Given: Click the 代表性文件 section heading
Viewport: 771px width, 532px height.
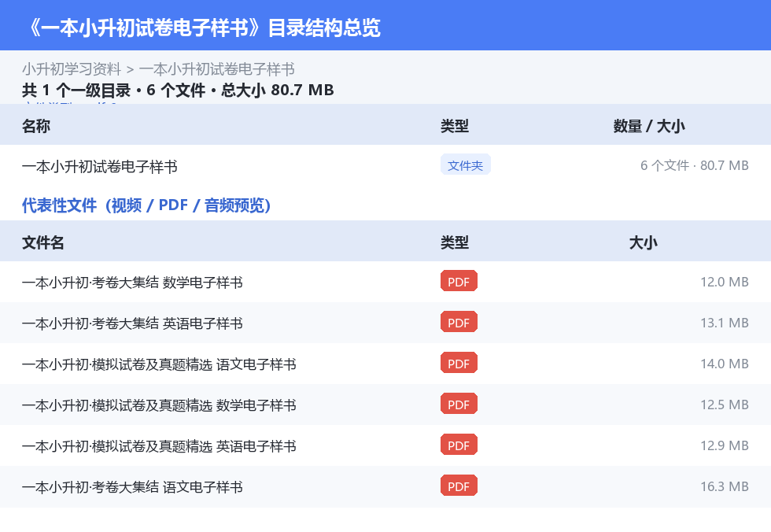Looking at the screenshot, I should (x=146, y=205).
